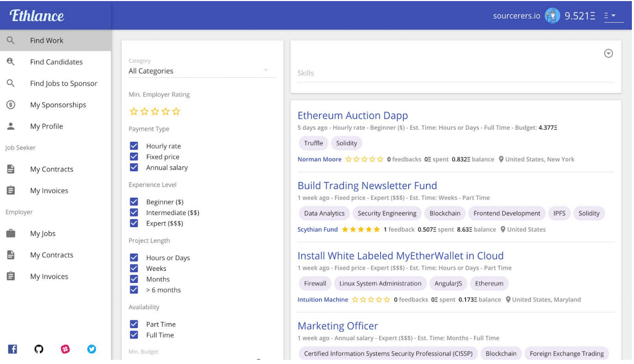This screenshot has height=364, width=634.
Task: Toggle the > 6 months checkbox
Action: [134, 290]
